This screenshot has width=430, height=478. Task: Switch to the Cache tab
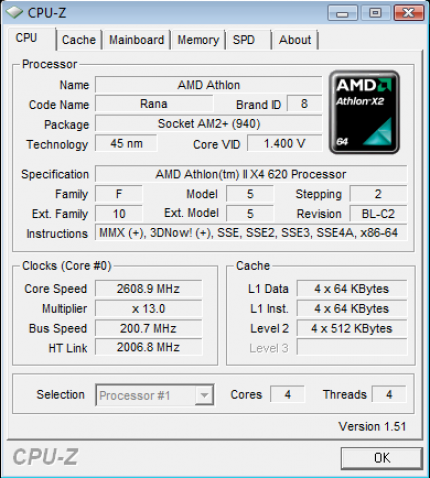79,40
